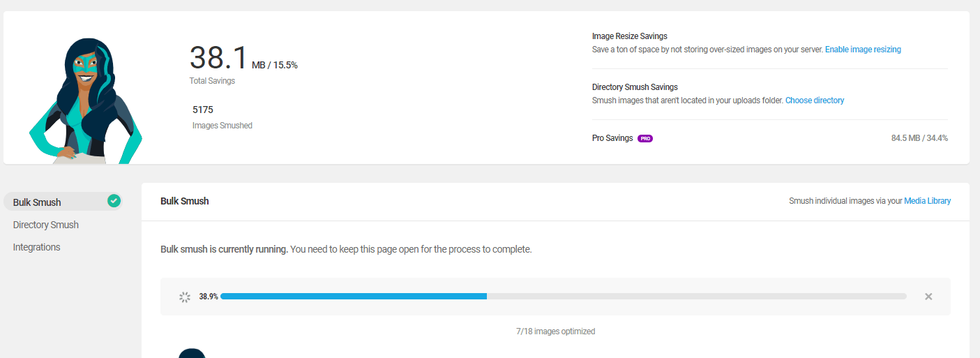Click the green checkmark next to Bulk Smush
The height and width of the screenshot is (358, 980).
[x=114, y=201]
